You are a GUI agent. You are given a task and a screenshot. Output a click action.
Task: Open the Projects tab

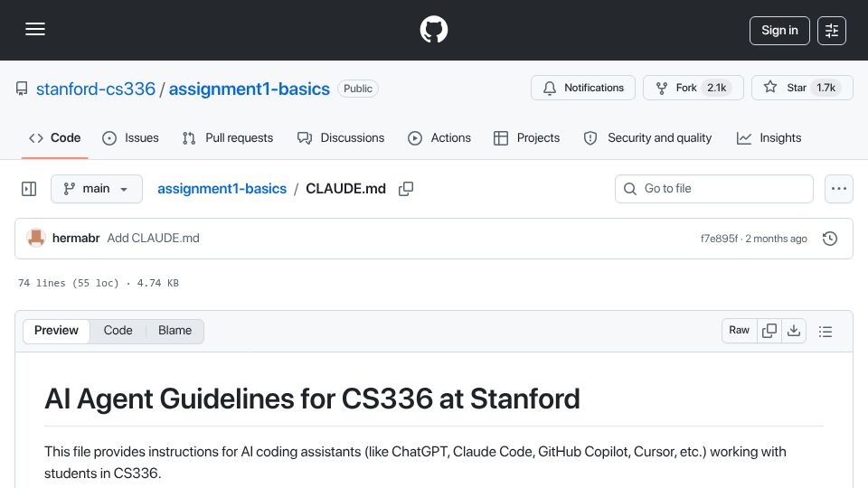[526, 137]
